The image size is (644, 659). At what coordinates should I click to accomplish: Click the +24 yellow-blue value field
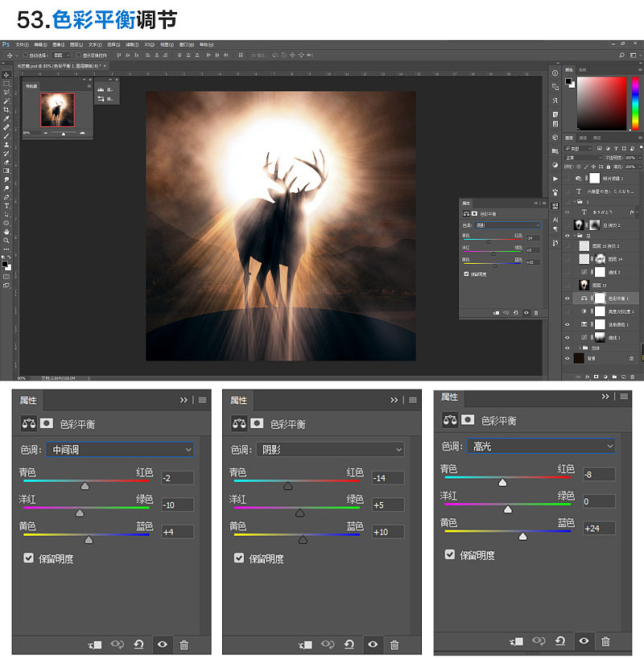pos(599,529)
